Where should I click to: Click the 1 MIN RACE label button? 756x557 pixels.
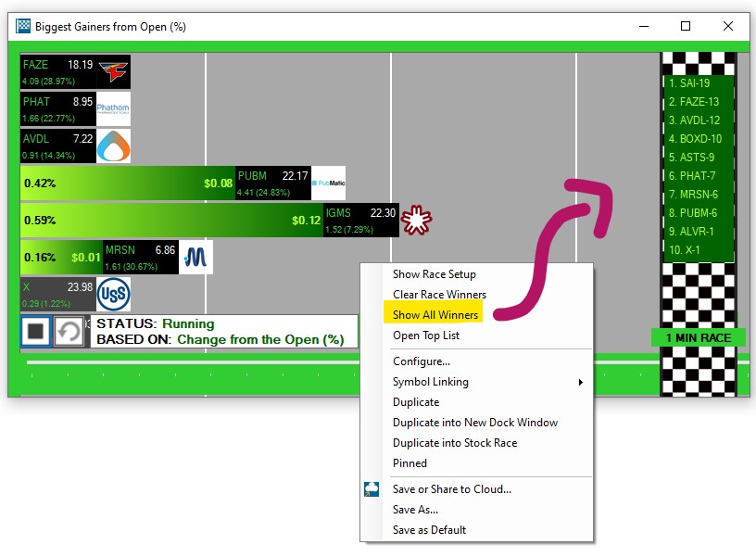click(x=699, y=337)
